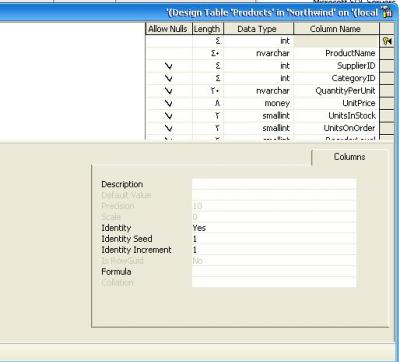Screen dimensions: 400x362
Task: Click the Data Type header
Action: (258, 29)
